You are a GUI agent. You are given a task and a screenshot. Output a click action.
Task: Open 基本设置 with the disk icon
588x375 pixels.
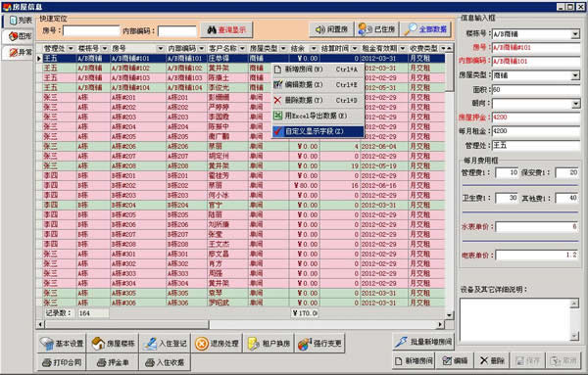point(62,343)
